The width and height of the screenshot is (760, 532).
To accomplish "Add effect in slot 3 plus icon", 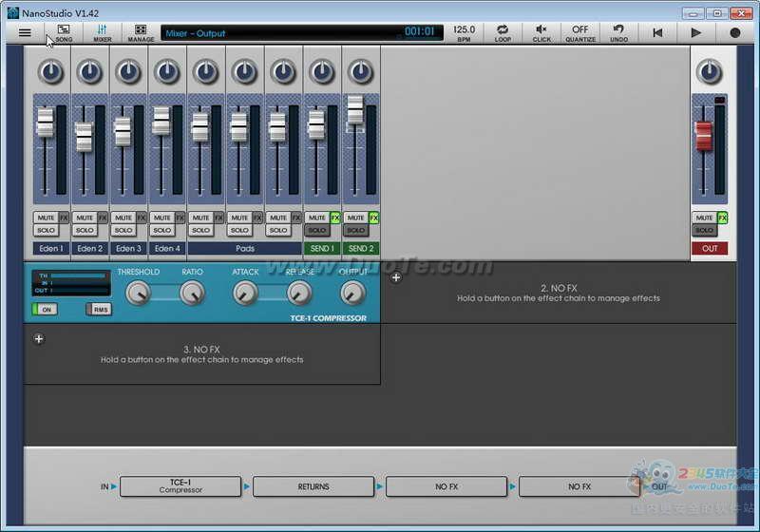I will pyautogui.click(x=39, y=339).
